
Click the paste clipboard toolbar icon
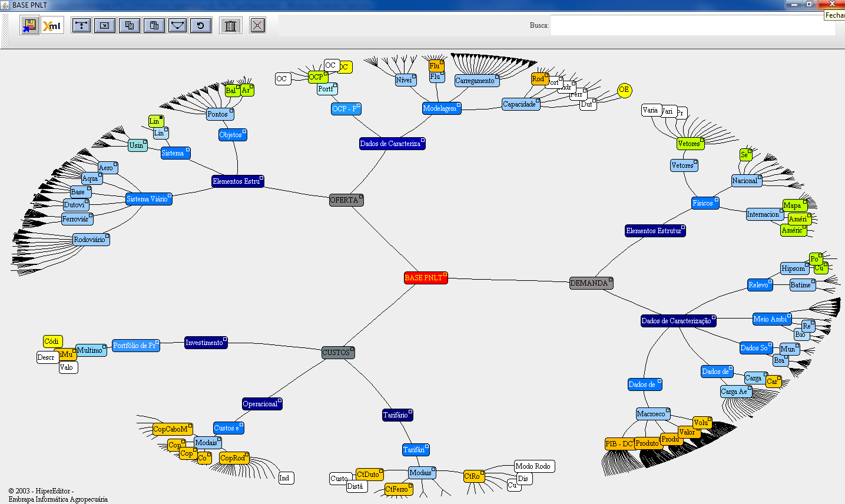154,25
